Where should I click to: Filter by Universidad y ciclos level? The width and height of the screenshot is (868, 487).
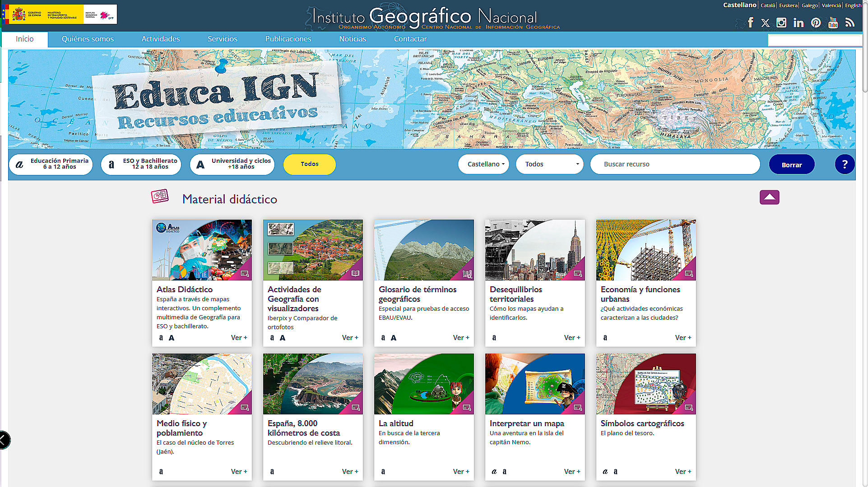[x=232, y=164]
